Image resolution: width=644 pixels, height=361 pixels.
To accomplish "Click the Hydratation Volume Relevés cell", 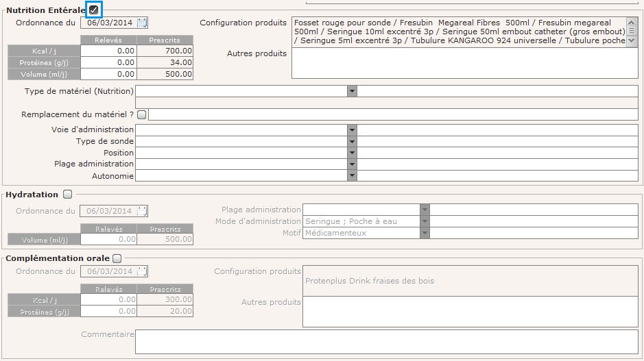I will coord(109,239).
